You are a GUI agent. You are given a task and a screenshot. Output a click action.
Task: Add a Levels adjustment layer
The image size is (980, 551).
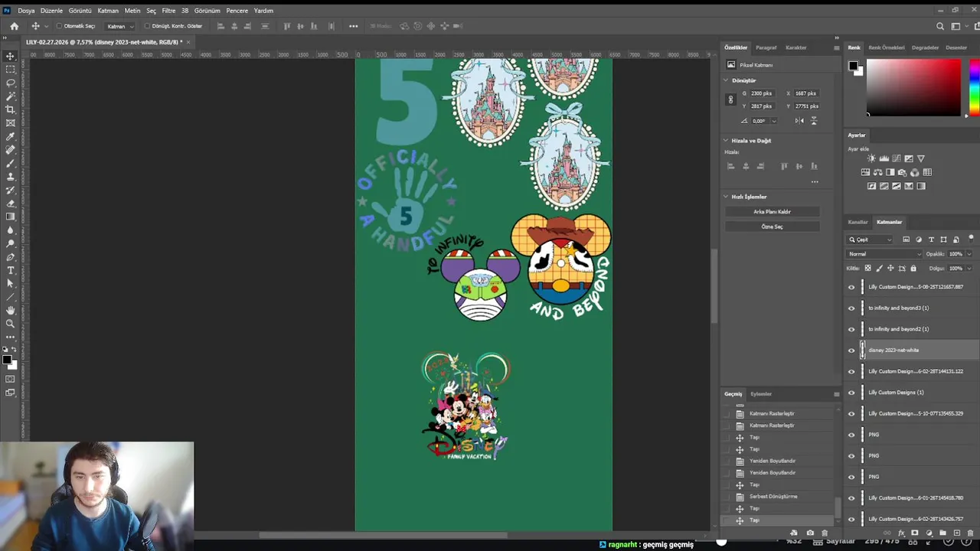coord(884,158)
